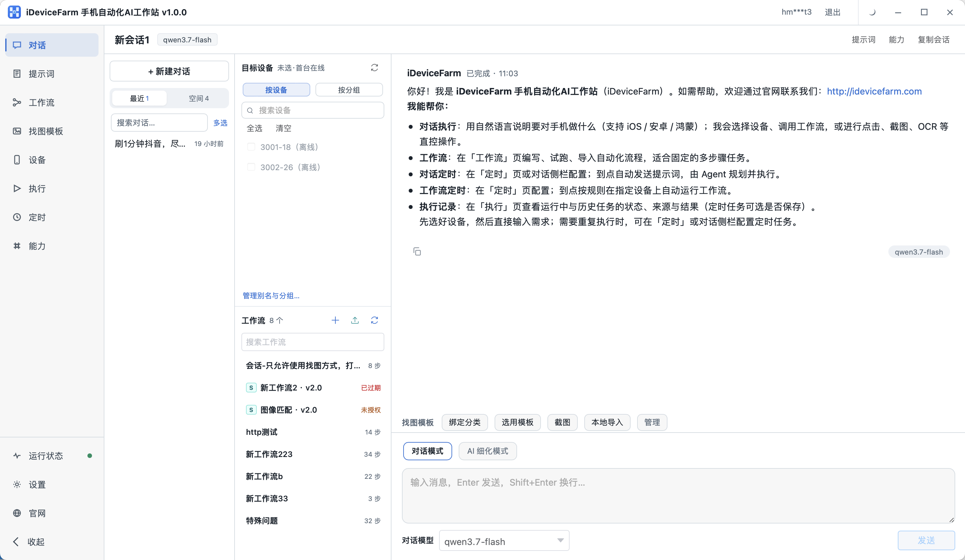Open the 对话模型 qwen3.7-flash dropdown

click(x=504, y=541)
